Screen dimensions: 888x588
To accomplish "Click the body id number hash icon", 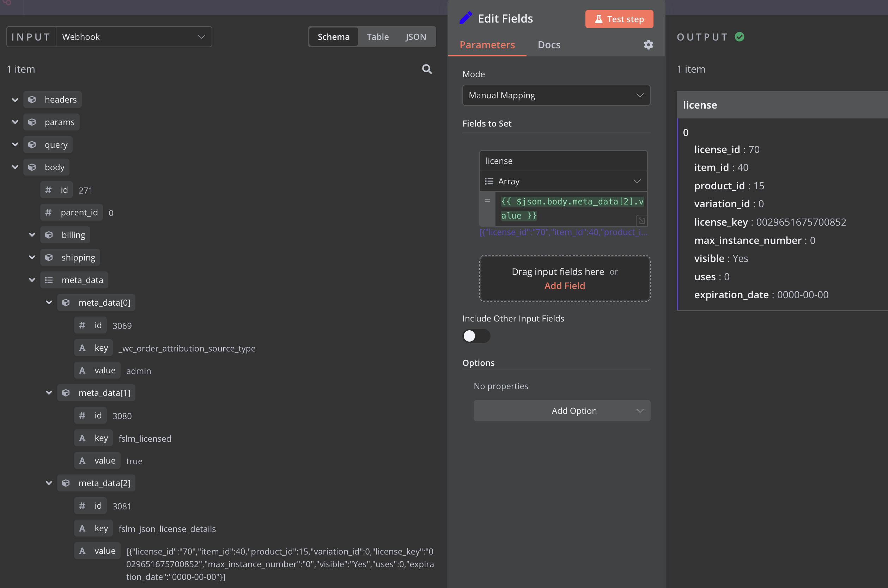I will click(x=48, y=190).
